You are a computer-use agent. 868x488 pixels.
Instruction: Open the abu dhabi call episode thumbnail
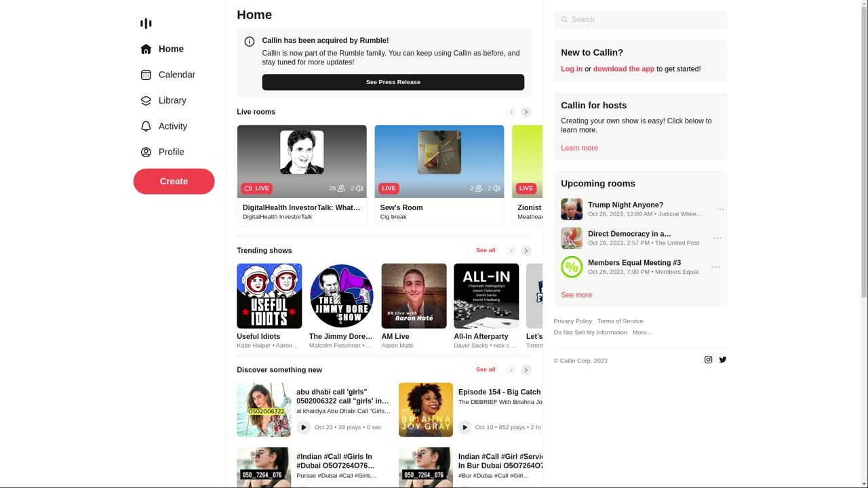264,410
